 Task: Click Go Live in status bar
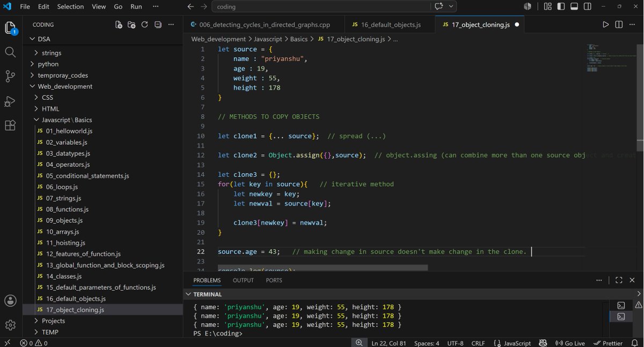[x=569, y=343]
